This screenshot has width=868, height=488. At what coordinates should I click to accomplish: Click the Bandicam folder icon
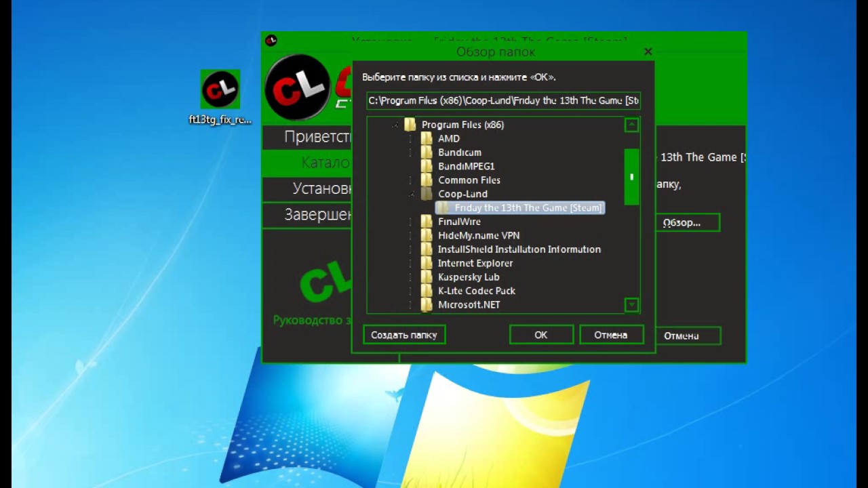(426, 152)
